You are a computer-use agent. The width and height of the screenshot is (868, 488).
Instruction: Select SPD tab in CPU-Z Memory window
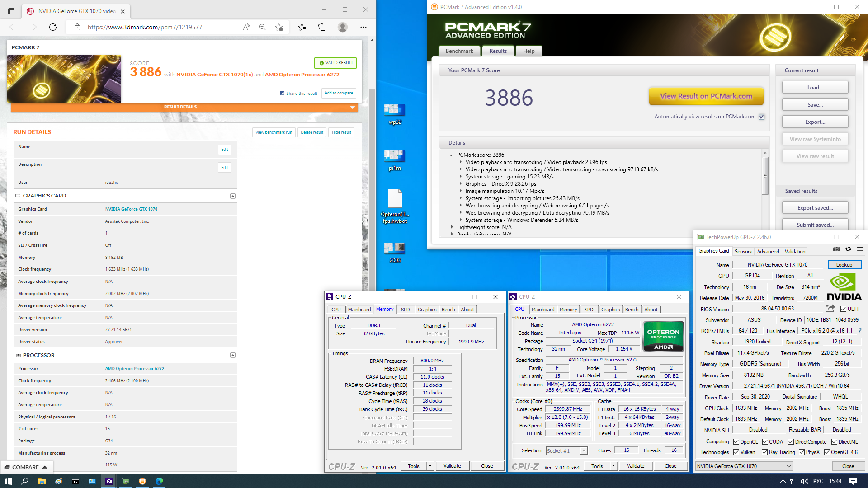click(x=405, y=310)
